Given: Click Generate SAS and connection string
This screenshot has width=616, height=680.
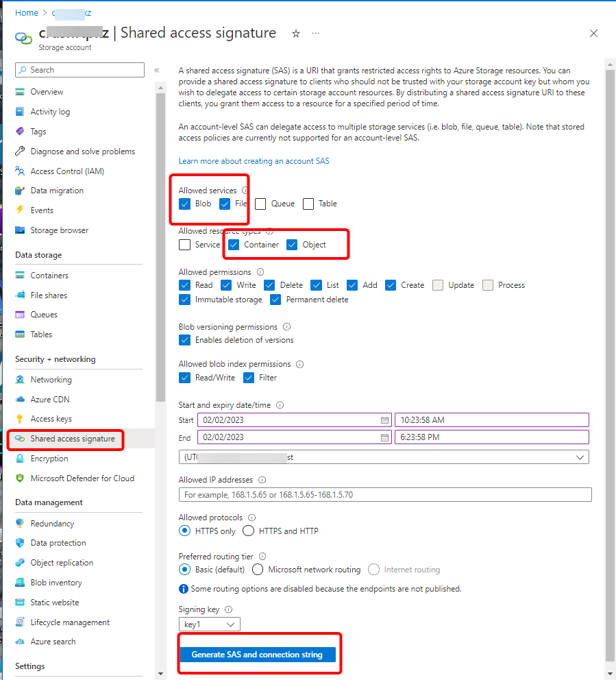Looking at the screenshot, I should (258, 655).
